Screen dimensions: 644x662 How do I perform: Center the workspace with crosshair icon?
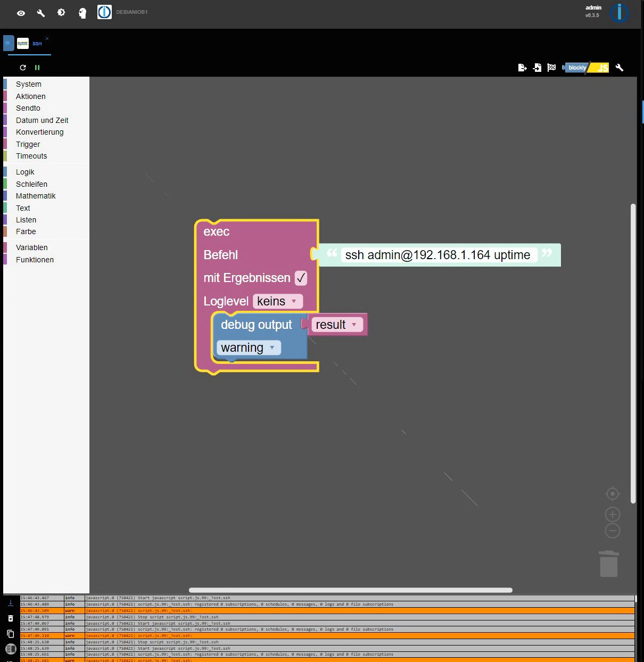pos(613,494)
